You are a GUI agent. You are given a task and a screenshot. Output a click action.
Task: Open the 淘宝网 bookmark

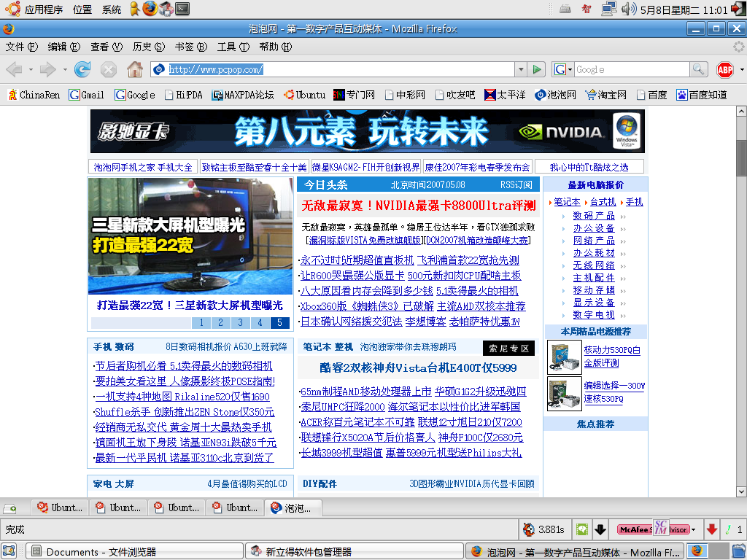tap(605, 95)
